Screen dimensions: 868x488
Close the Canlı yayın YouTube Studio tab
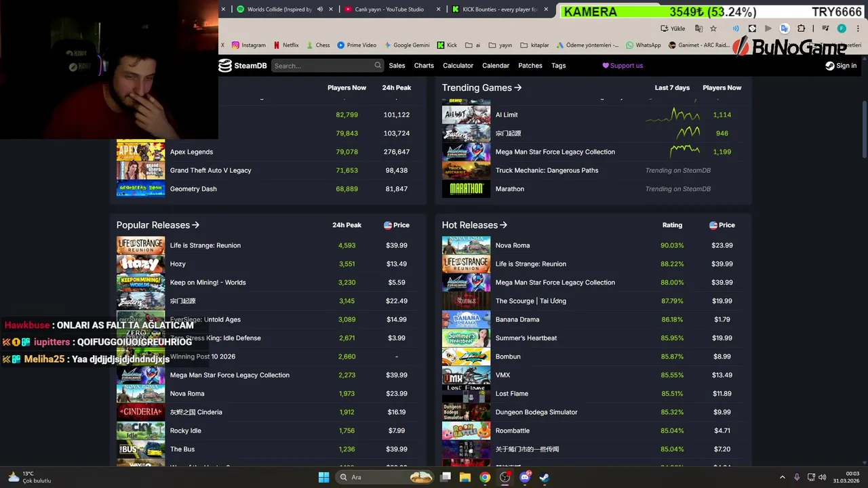click(438, 9)
